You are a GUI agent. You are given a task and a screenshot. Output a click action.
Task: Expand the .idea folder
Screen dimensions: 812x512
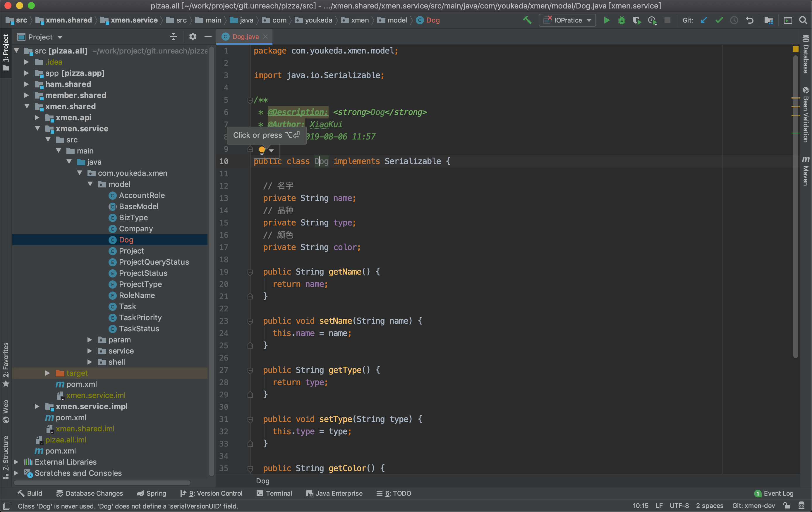click(x=26, y=62)
